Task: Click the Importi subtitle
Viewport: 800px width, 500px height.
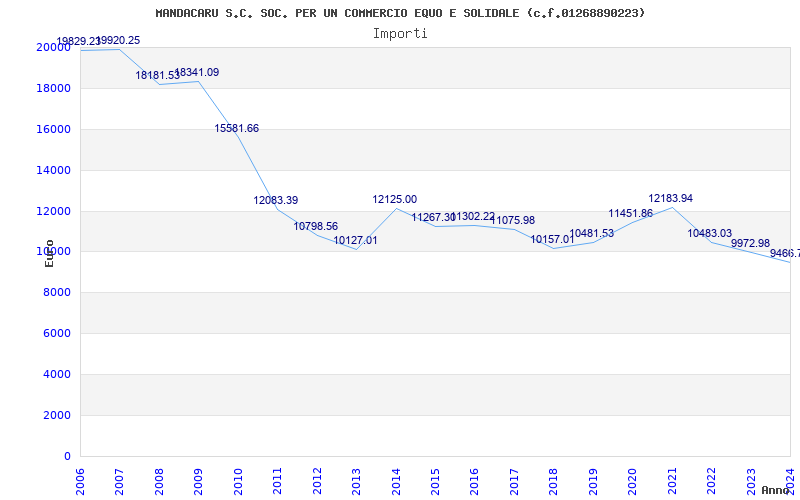Action: coord(400,34)
